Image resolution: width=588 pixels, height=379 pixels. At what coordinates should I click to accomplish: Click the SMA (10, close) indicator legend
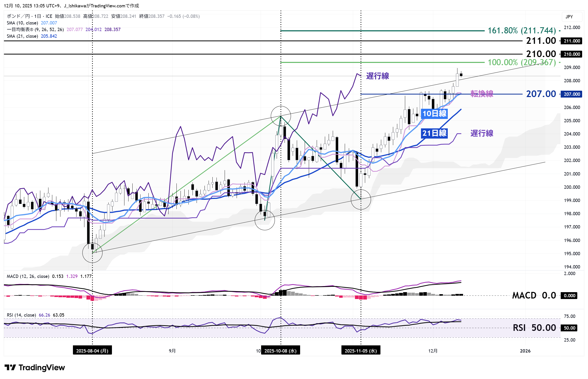point(22,23)
